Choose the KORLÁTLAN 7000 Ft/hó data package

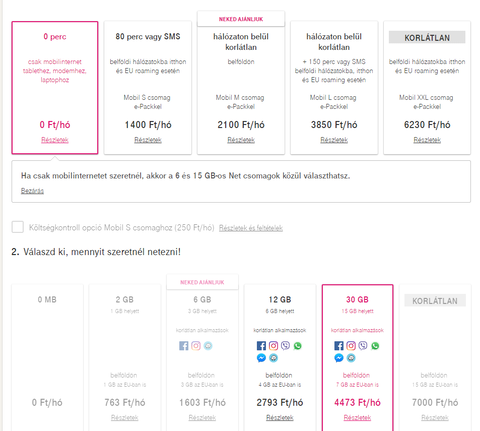point(435,358)
